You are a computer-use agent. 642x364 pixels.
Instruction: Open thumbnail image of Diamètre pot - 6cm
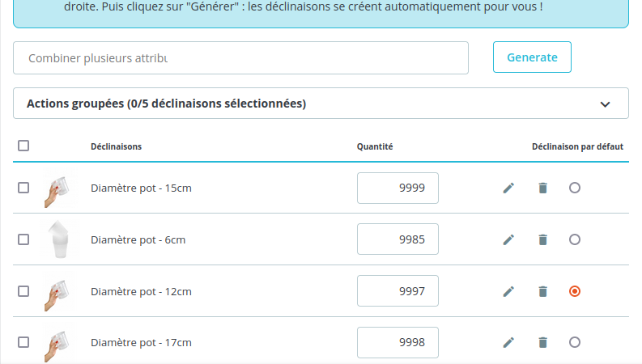tap(57, 239)
